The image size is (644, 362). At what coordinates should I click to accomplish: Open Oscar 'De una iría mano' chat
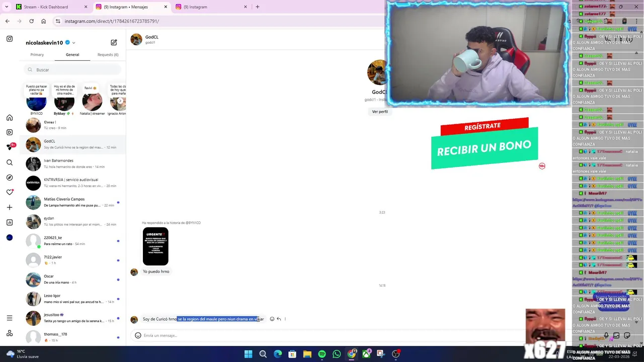pyautogui.click(x=72, y=279)
